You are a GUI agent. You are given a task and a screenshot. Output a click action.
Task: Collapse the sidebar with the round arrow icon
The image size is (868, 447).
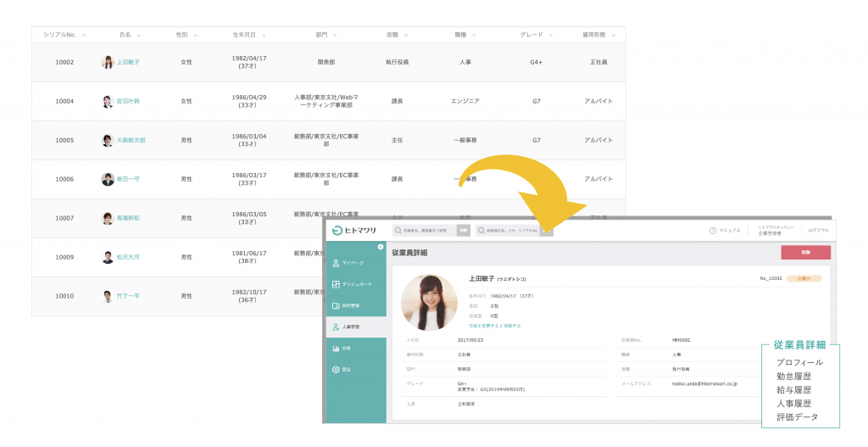tap(381, 247)
